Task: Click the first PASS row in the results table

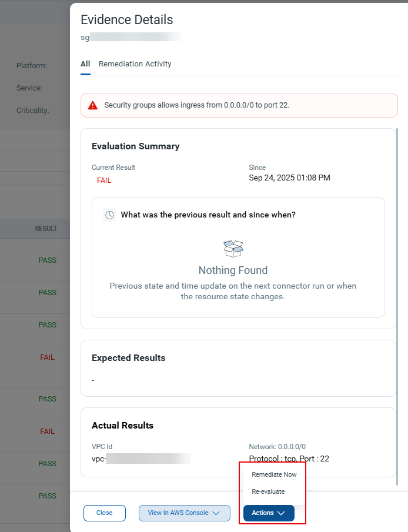Action: 47,260
